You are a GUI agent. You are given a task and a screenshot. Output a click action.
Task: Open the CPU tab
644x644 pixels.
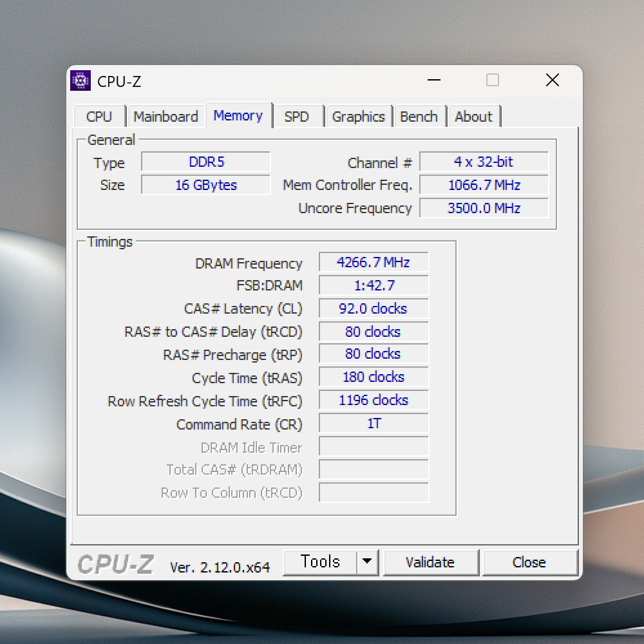pos(99,117)
